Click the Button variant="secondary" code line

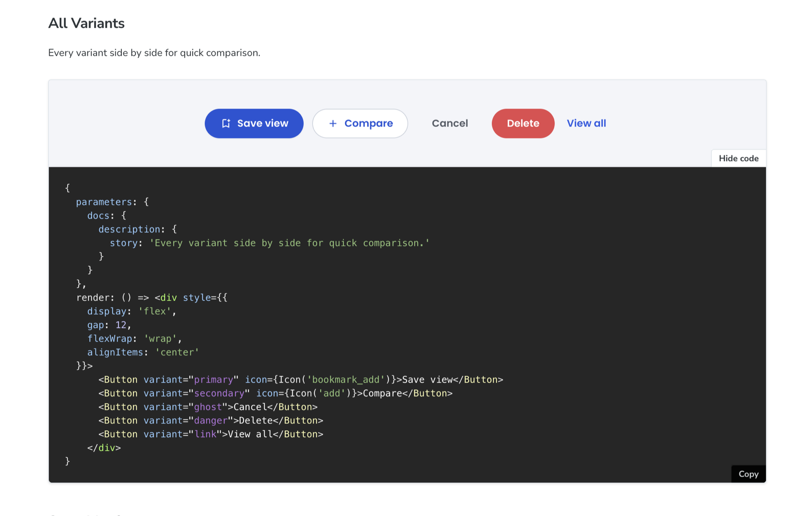(275, 393)
